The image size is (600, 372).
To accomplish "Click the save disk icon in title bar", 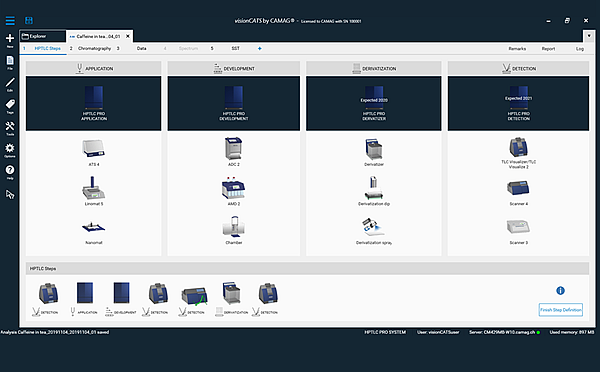I will 29,20.
